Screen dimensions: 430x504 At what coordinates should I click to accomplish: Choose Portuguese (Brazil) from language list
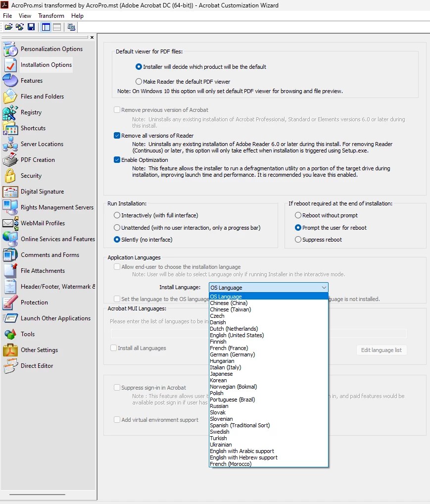point(269,400)
